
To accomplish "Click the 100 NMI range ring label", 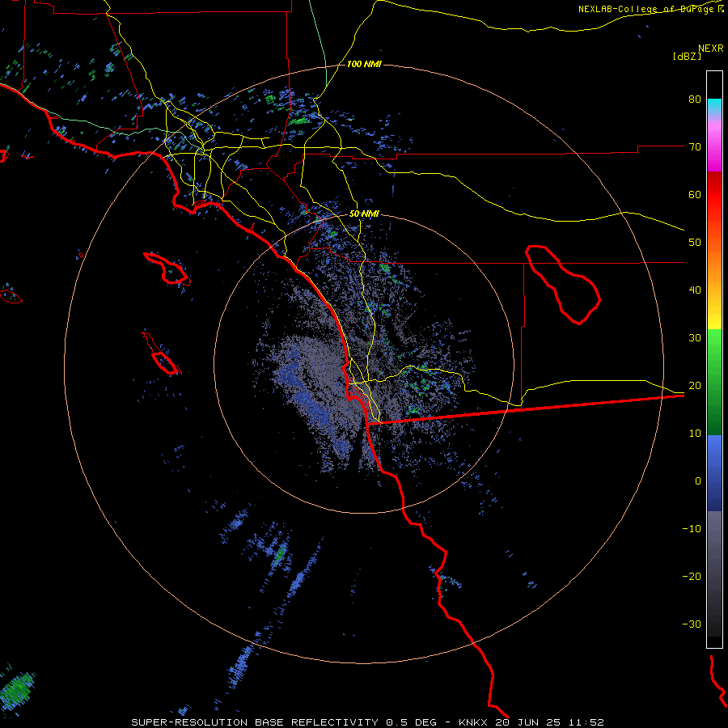I will pos(364,64).
